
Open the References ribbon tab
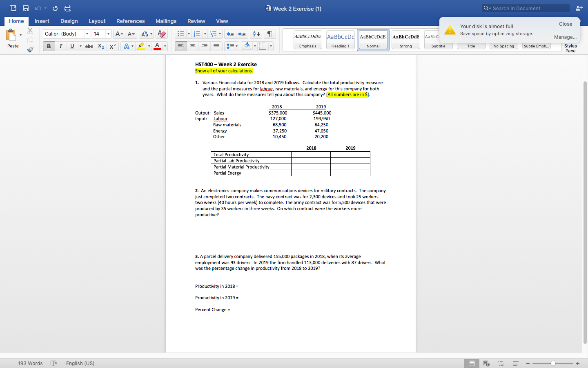(x=130, y=21)
